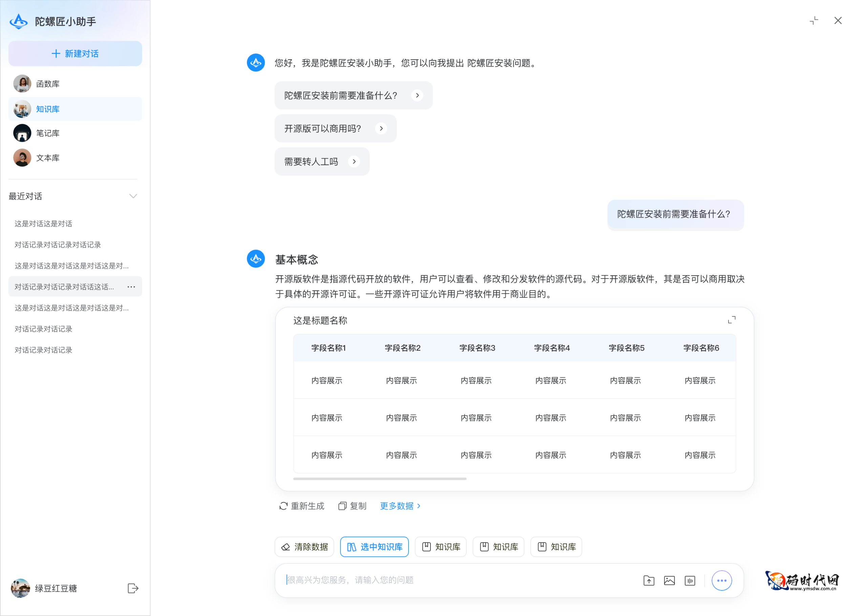Image resolution: width=867 pixels, height=616 pixels.
Task: Switch to the 函数库 section
Action: click(x=47, y=84)
